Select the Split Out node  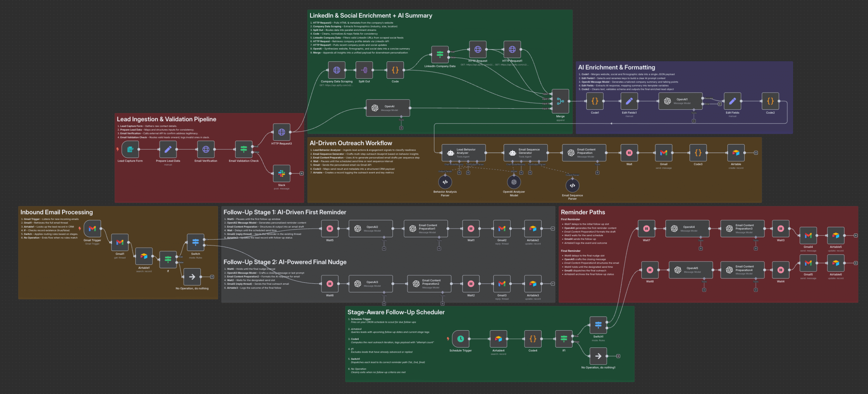click(x=364, y=70)
